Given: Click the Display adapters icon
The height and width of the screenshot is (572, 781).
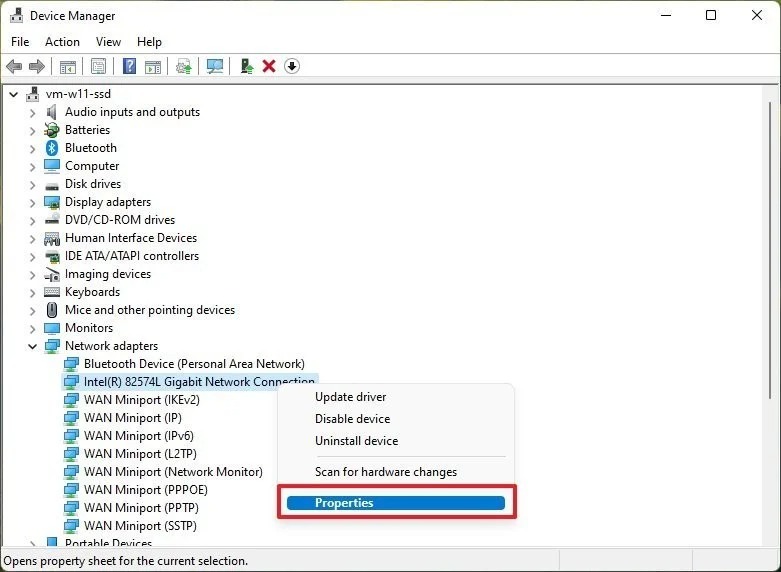Looking at the screenshot, I should [x=52, y=202].
